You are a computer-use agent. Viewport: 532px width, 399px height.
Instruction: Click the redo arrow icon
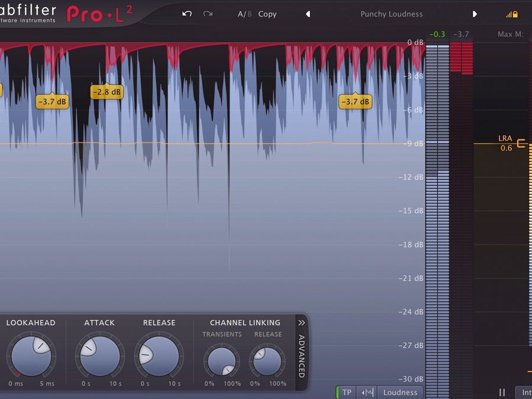(x=207, y=14)
